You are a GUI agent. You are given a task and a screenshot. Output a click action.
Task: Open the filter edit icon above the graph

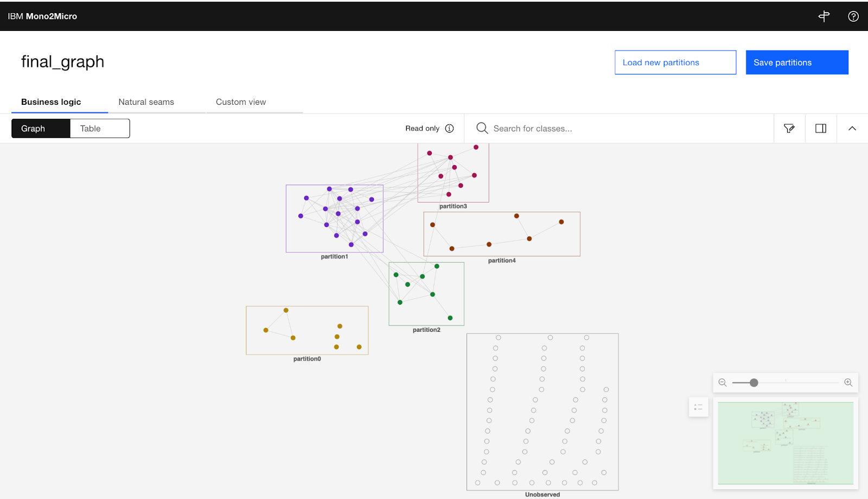tap(789, 128)
